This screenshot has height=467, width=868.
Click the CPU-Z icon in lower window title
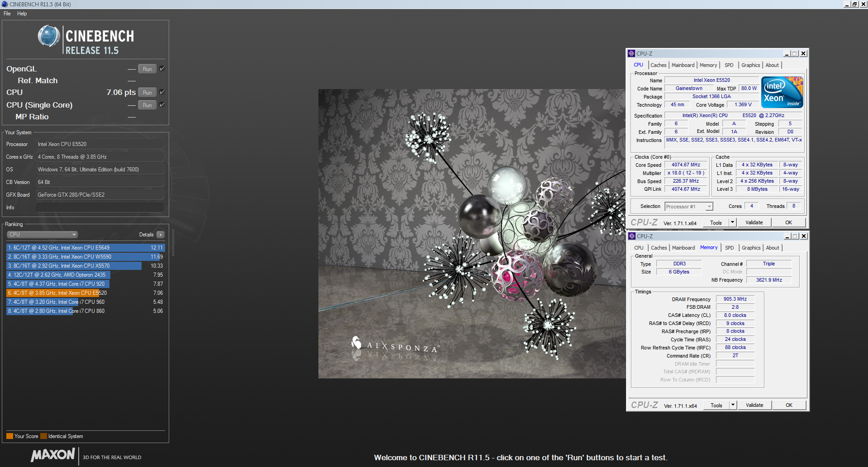[632, 236]
